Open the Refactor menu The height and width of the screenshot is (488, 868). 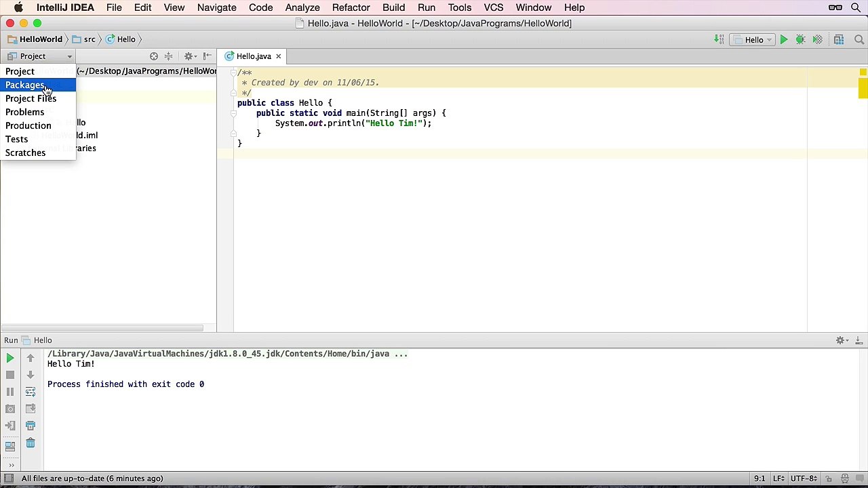click(351, 7)
